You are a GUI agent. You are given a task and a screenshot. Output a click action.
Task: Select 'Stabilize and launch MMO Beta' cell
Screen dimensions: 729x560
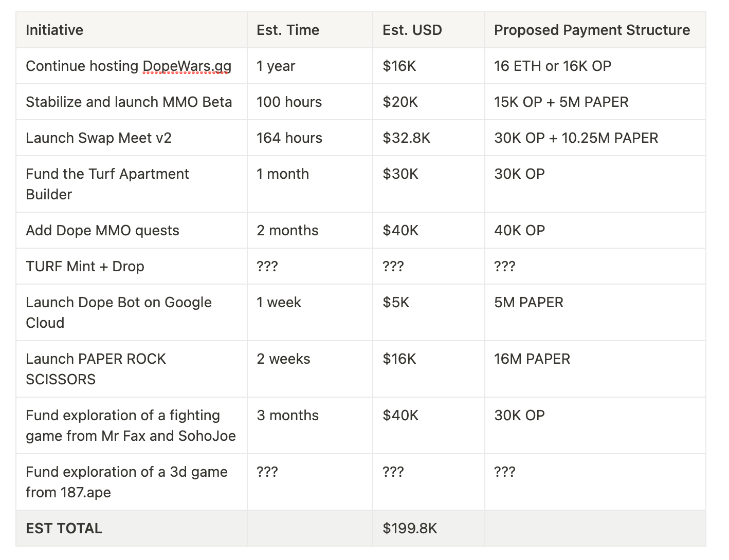pos(132,102)
